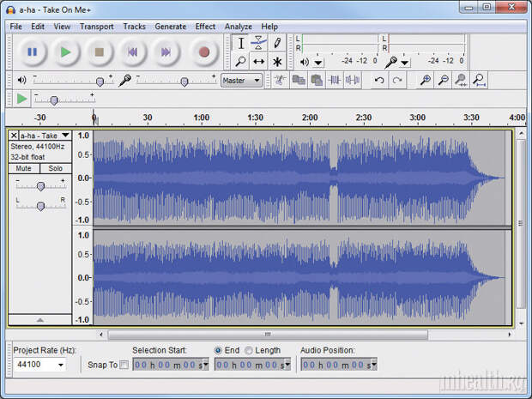The height and width of the screenshot is (399, 532).
Task: Open the View menu
Action: coord(62,27)
